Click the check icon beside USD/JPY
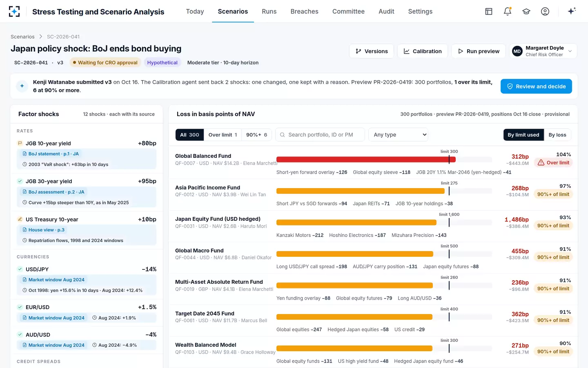The image size is (588, 368). 20,269
